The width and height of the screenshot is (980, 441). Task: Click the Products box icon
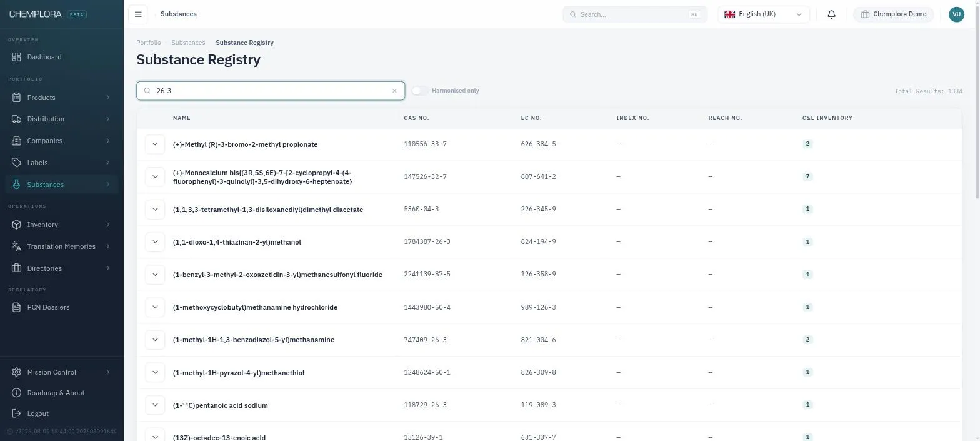16,98
